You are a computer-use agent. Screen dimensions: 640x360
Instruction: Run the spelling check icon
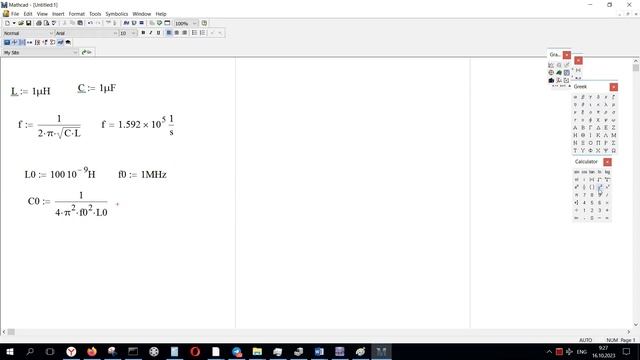click(54, 23)
